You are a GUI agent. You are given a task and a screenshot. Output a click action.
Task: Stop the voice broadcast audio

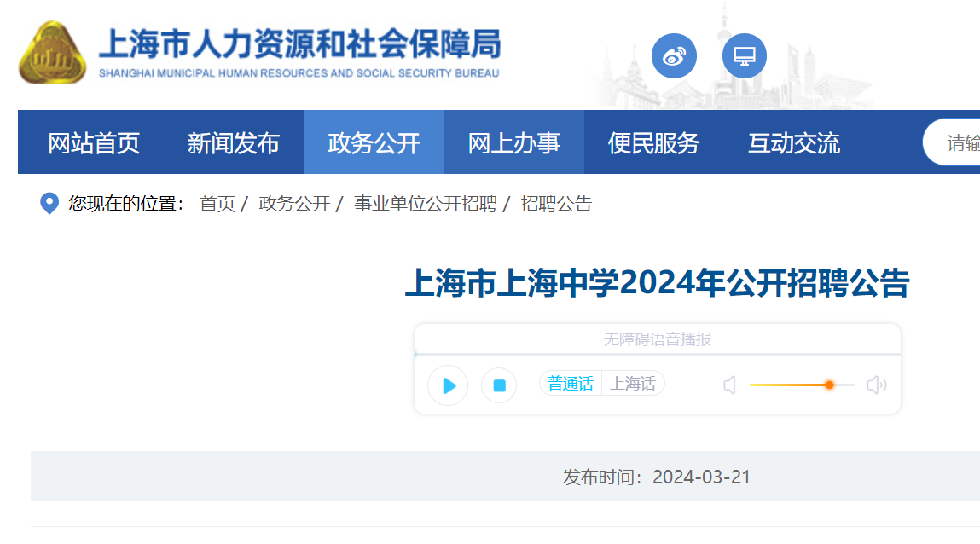coord(499,385)
